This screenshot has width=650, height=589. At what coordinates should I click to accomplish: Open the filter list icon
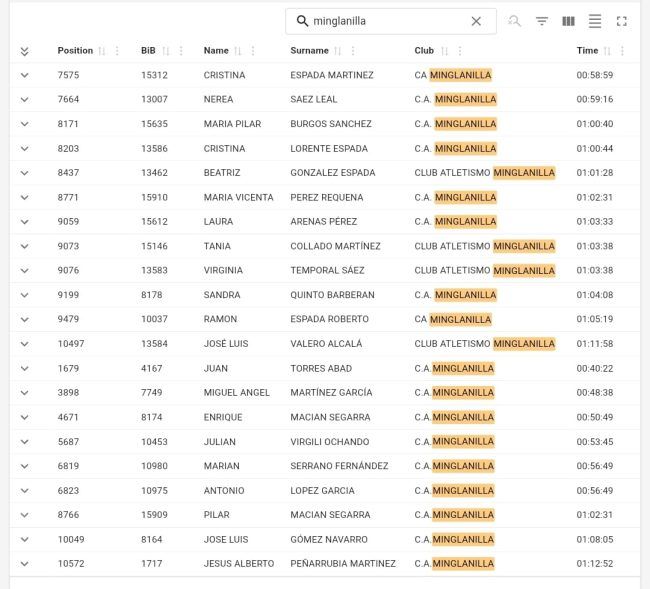(x=542, y=21)
